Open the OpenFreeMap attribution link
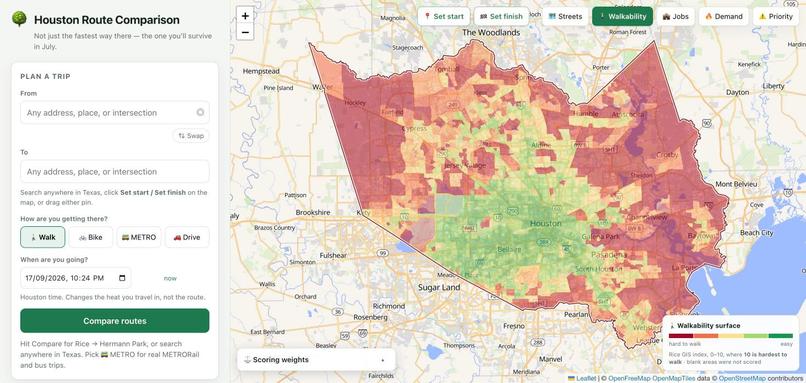 pos(630,378)
